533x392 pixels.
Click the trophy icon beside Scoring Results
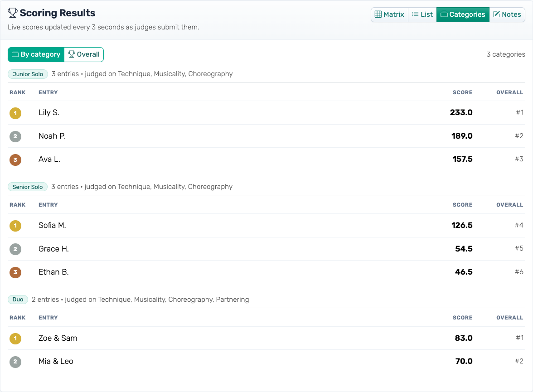click(13, 13)
